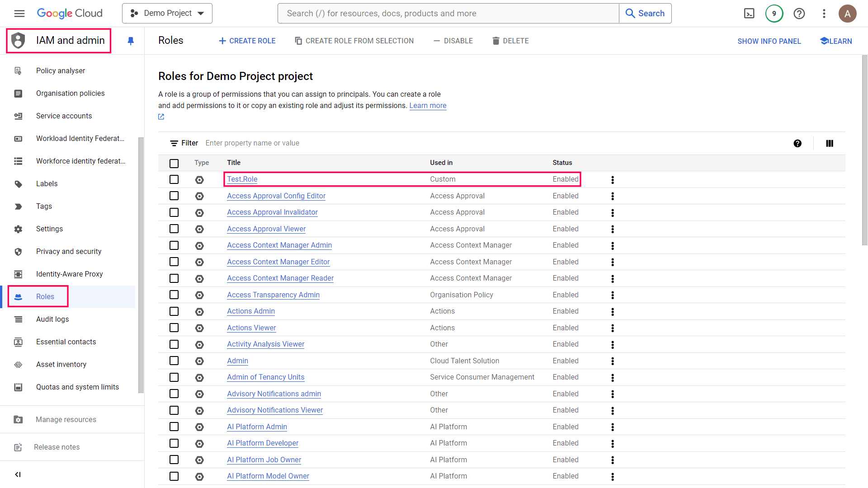Click the Create Role button
Screen dimensions: 868x488
pyautogui.click(x=247, y=41)
